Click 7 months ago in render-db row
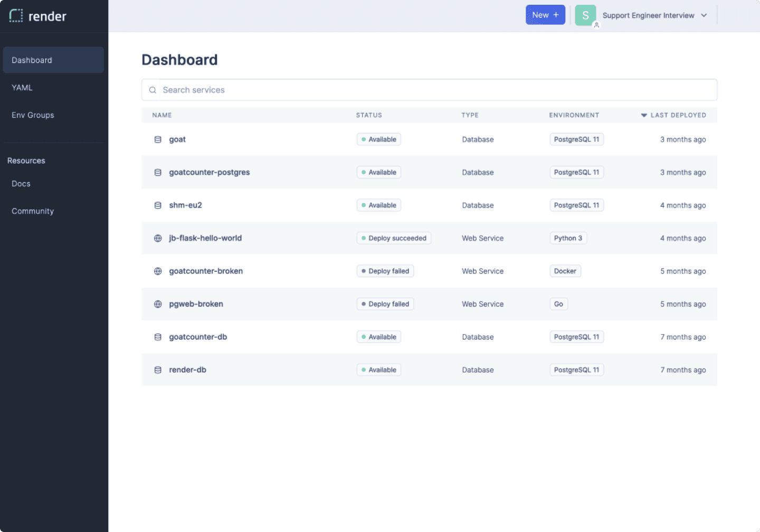This screenshot has width=760, height=532. pyautogui.click(x=683, y=370)
